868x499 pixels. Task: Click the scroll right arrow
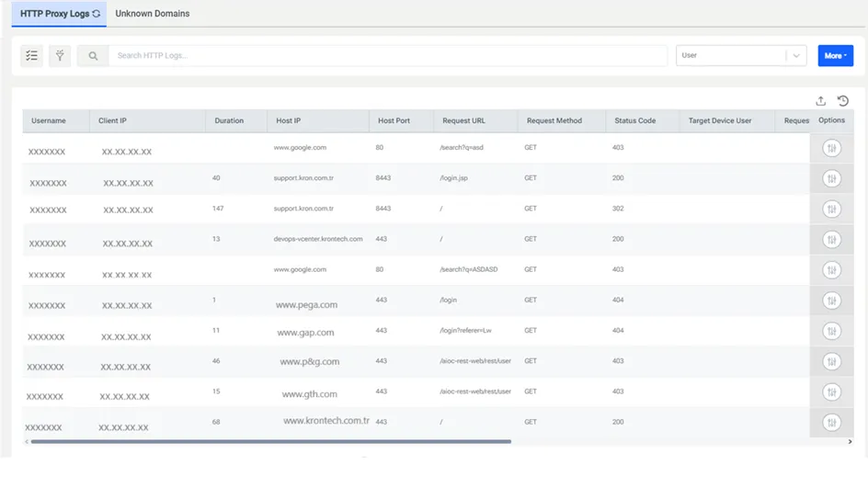(850, 441)
